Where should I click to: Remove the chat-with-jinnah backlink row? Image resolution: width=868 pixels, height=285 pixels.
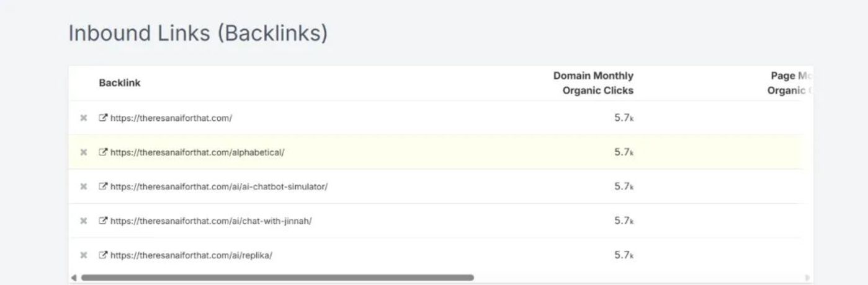pyautogui.click(x=83, y=221)
